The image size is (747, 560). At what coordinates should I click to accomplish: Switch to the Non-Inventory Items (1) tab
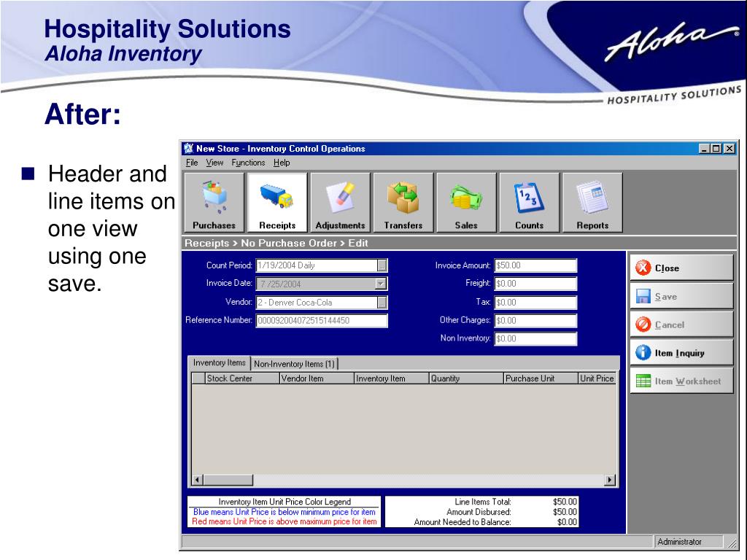coord(295,364)
